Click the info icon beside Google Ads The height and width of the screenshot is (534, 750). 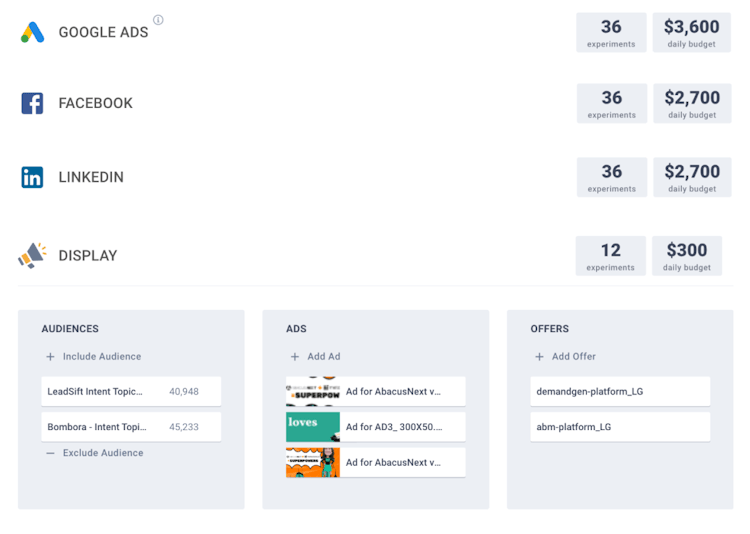158,20
